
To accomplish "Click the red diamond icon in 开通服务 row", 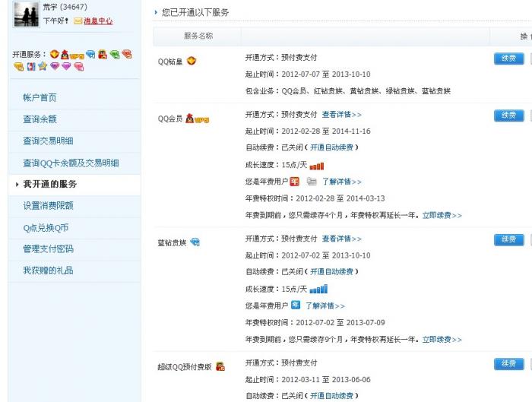I will click(127, 54).
